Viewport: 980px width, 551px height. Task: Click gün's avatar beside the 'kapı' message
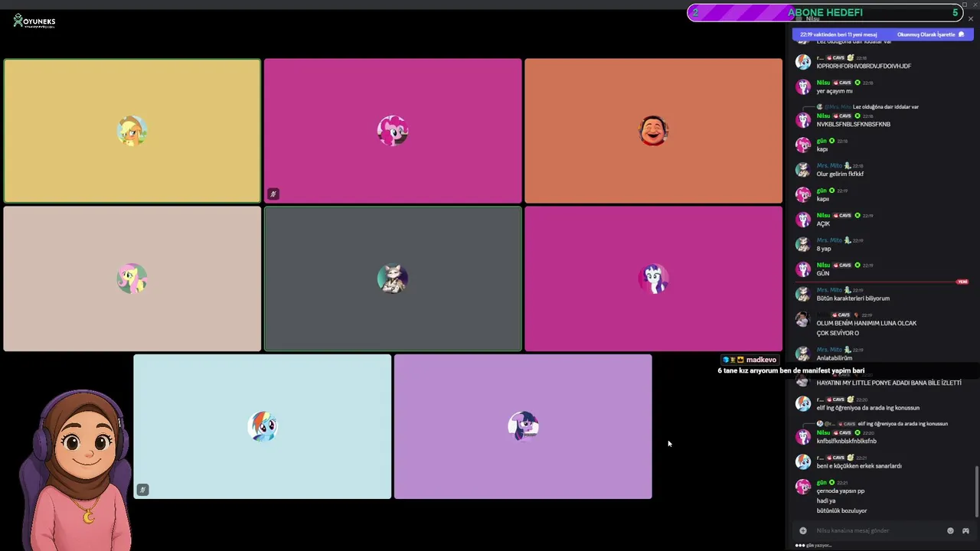pyautogui.click(x=803, y=145)
